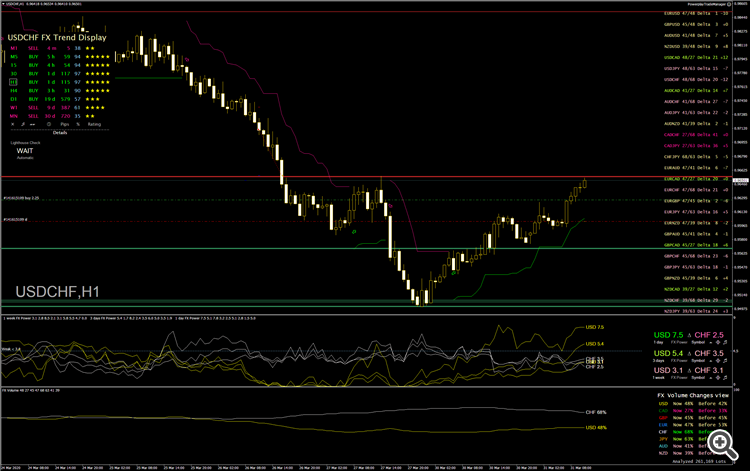Click the USD 48% volume line label

pos(596,427)
